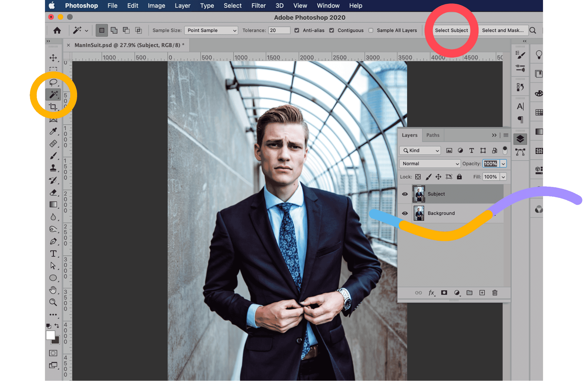
Task: Click the white foreground color swatch
Action: click(x=50, y=335)
